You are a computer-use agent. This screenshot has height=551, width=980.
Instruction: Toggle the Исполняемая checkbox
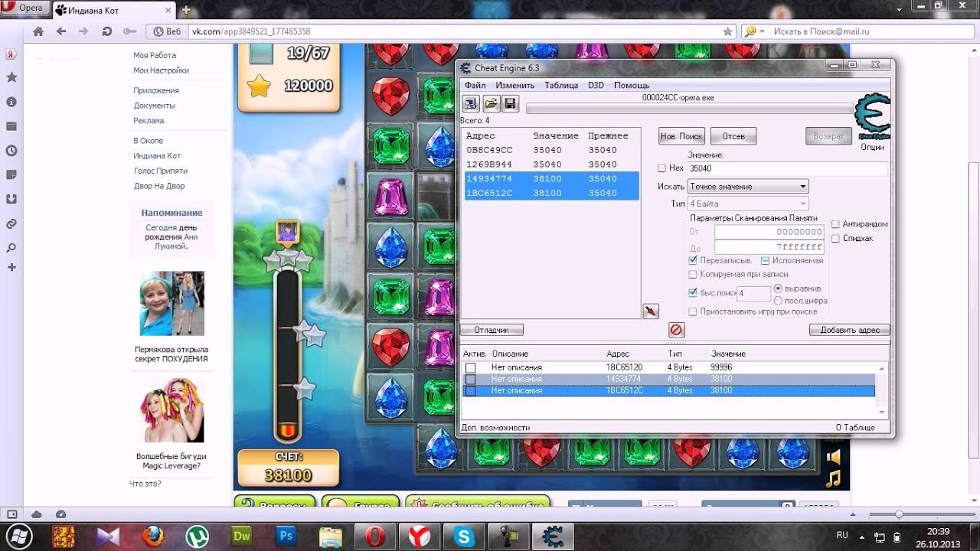click(x=765, y=260)
